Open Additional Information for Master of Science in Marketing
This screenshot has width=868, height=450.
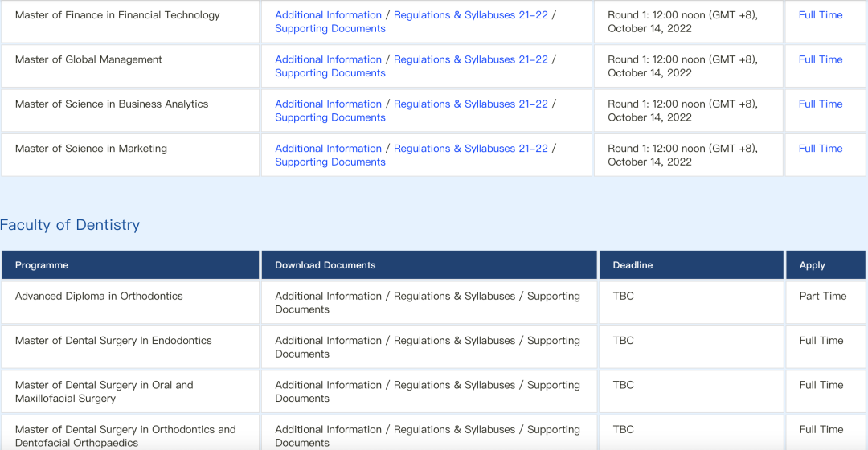[x=328, y=149]
